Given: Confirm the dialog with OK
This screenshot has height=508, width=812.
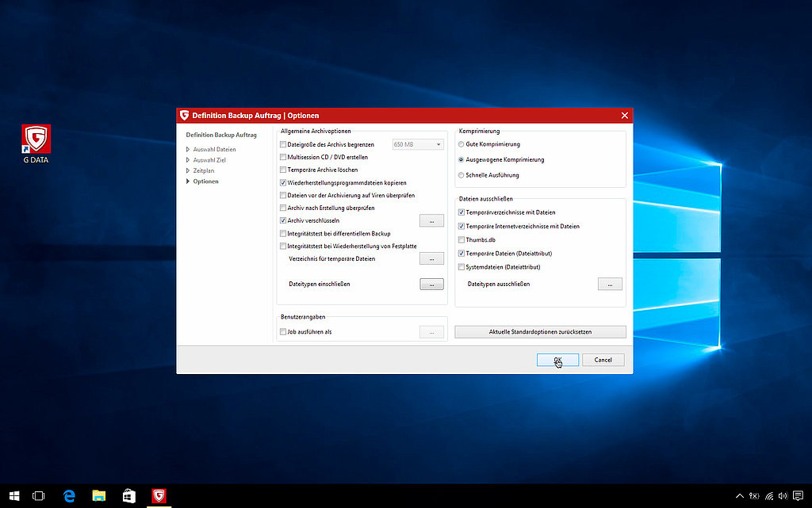Looking at the screenshot, I should (557, 359).
